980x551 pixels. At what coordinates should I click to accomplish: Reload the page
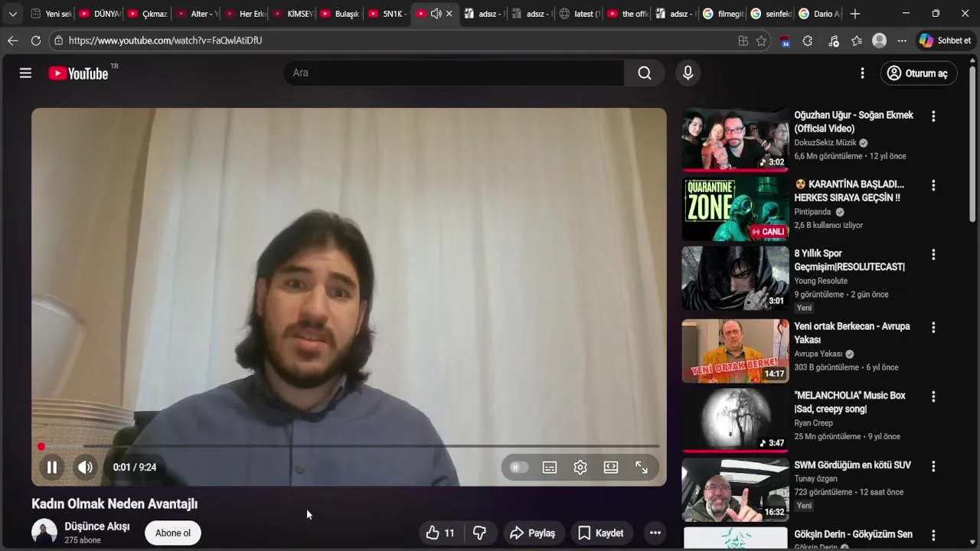coord(36,41)
